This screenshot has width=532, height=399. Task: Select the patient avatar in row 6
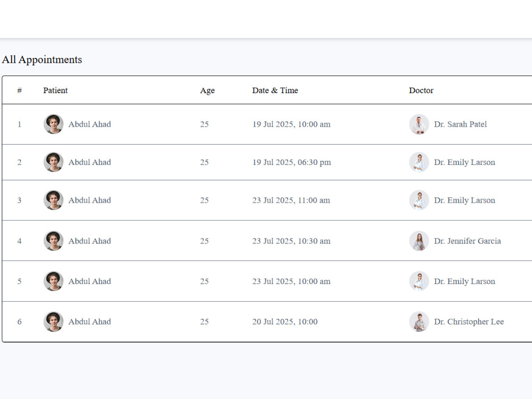pyautogui.click(x=53, y=322)
